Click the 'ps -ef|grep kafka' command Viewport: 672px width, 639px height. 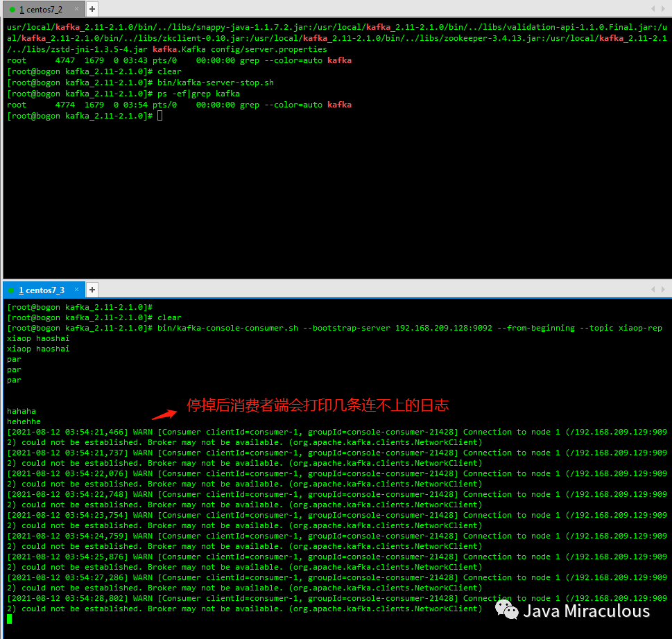(198, 94)
